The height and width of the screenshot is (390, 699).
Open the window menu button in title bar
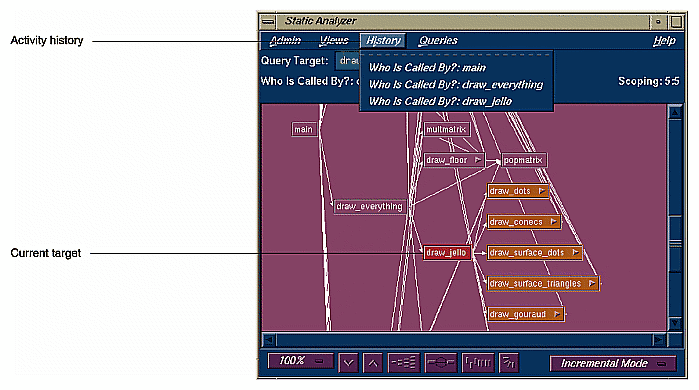tap(268, 21)
